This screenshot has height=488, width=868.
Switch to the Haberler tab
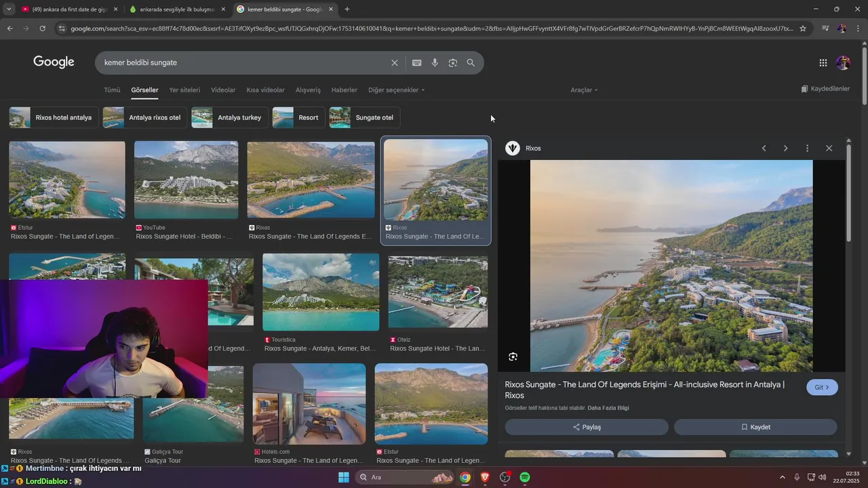[x=344, y=90]
